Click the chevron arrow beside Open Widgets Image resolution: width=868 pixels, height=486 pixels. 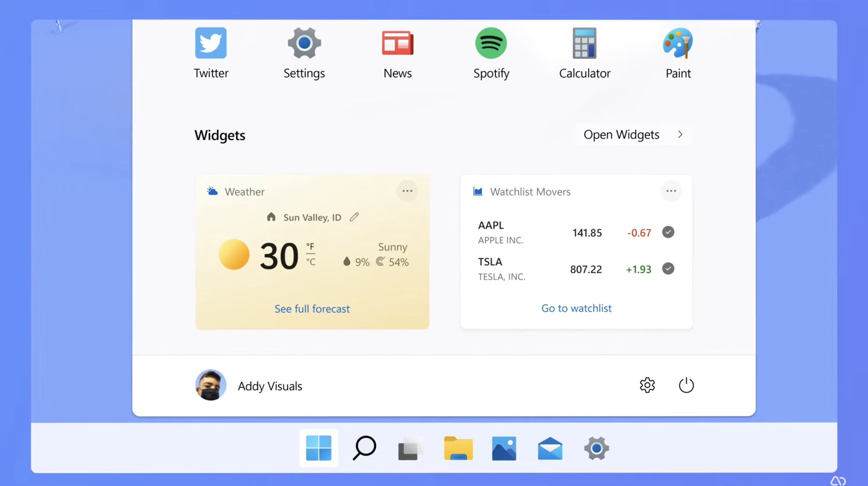[680, 135]
